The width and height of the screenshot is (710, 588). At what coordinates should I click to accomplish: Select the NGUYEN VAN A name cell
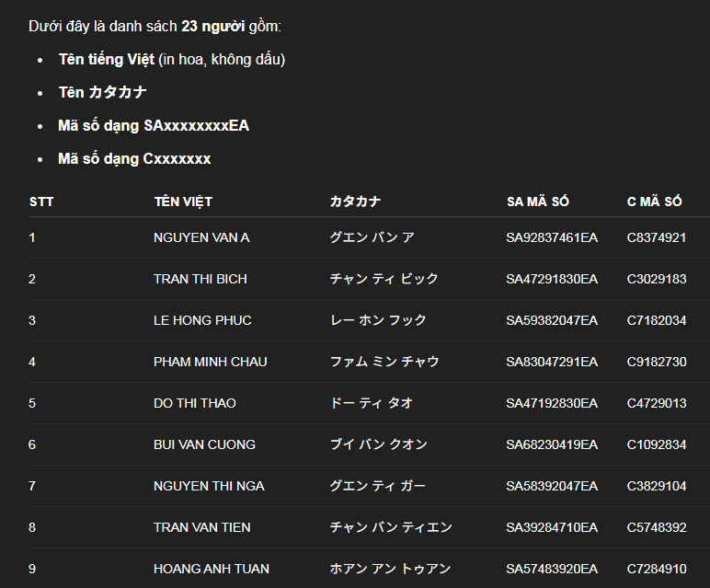click(201, 237)
